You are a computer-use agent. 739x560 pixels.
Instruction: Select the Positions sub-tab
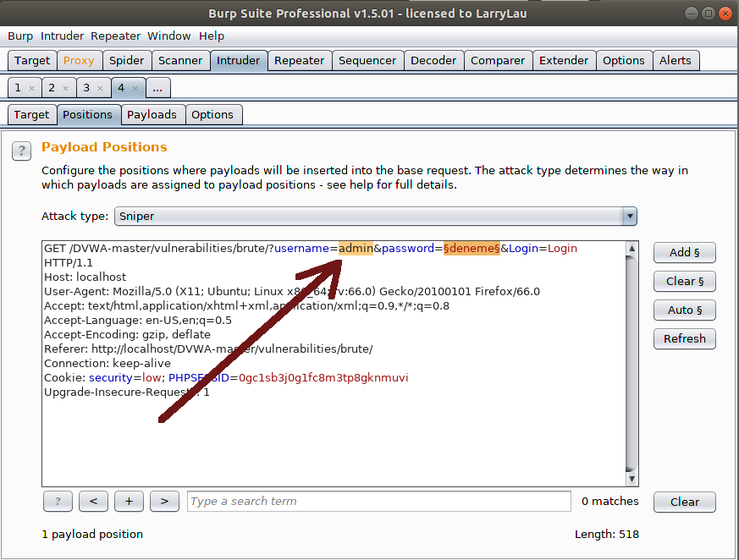tap(88, 115)
